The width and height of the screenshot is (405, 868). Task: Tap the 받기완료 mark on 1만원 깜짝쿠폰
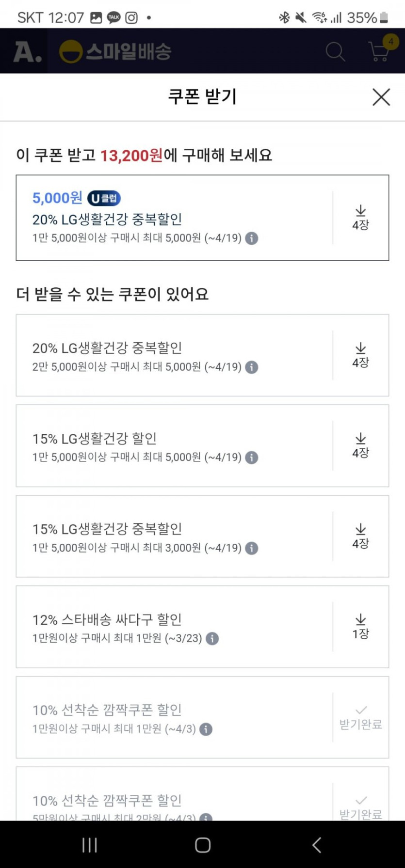coord(360,718)
